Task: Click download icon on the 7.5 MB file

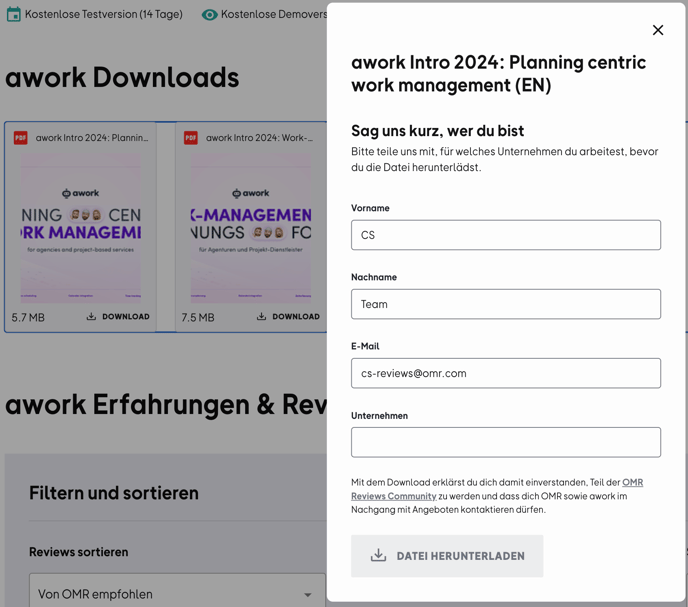Action: coord(261,317)
